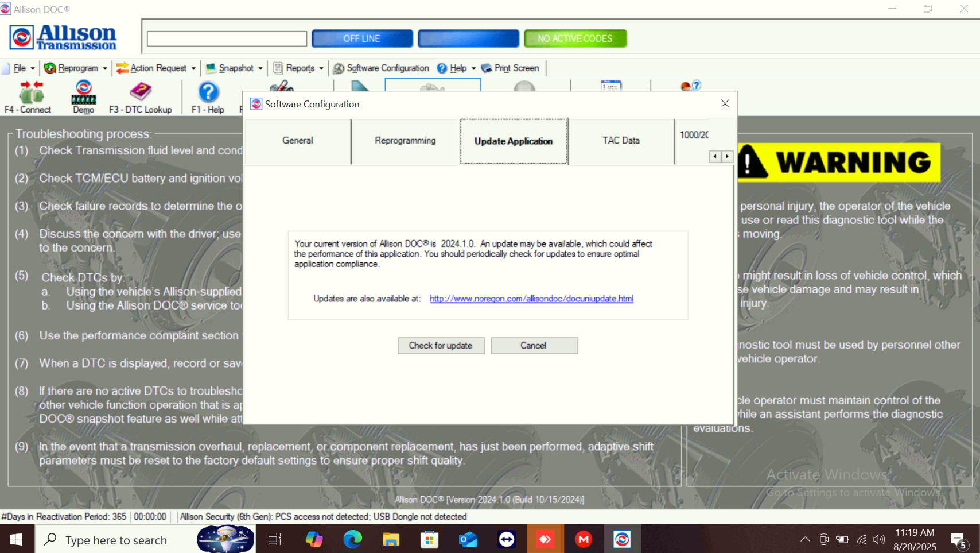
Task: Close the Software Configuration dialog with X
Action: pos(725,103)
